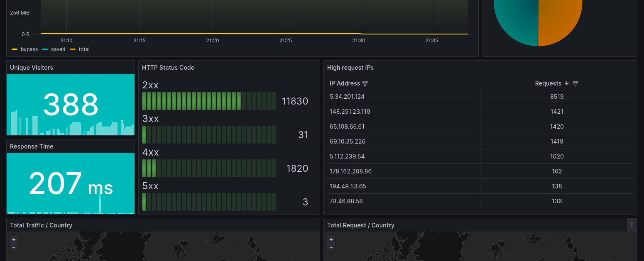
Task: Toggle Requests column sort arrow
Action: pyautogui.click(x=567, y=83)
